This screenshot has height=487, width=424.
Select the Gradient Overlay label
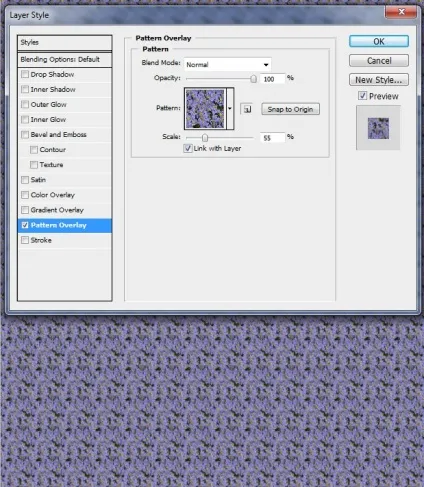pyautogui.click(x=57, y=210)
